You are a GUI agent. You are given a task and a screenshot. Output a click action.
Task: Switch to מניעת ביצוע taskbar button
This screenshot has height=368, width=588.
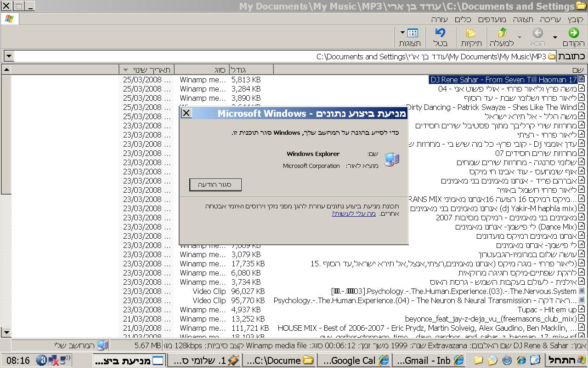[130, 360]
